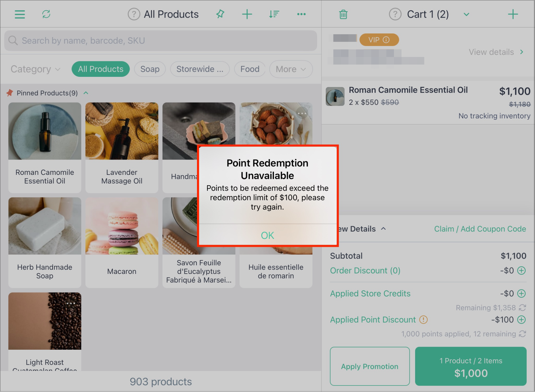
Task: Expand the More categories dropdown
Action: tap(291, 69)
